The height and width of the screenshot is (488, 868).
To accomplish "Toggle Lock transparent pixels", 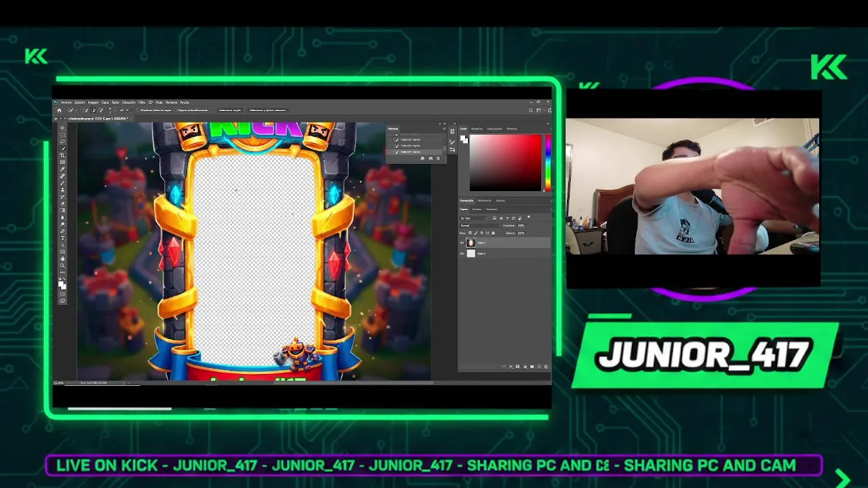I will click(470, 232).
